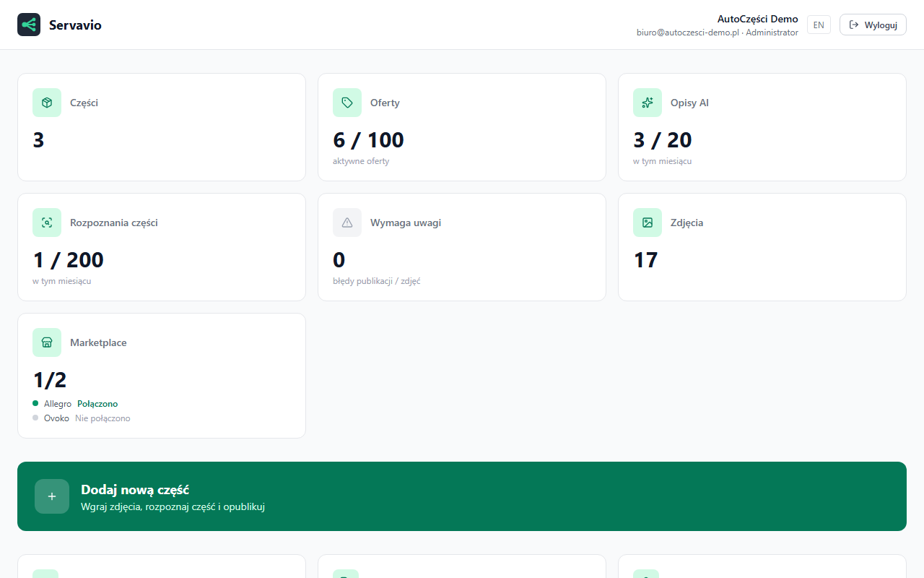Open the Servavio home link

(x=60, y=25)
